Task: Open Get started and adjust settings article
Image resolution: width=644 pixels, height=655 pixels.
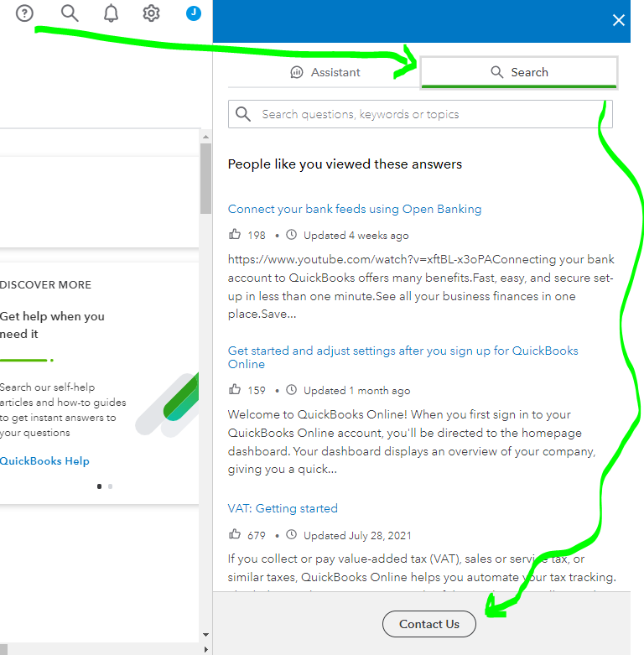Action: coord(402,357)
